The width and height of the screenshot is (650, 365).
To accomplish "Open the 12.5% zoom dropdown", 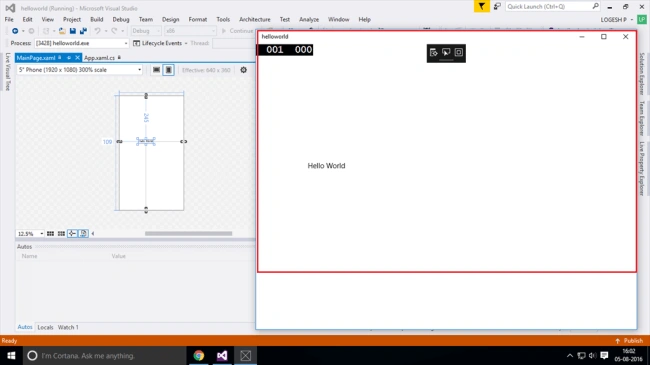I will coord(30,234).
